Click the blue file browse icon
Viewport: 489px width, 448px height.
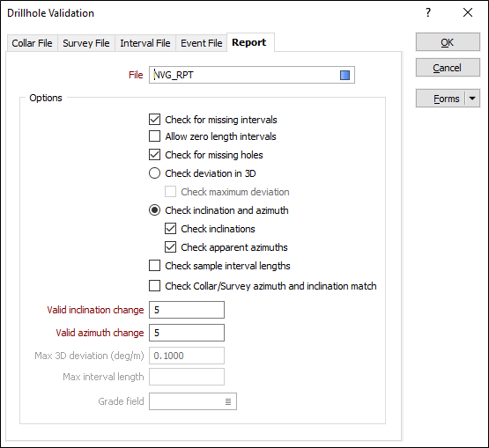click(345, 75)
